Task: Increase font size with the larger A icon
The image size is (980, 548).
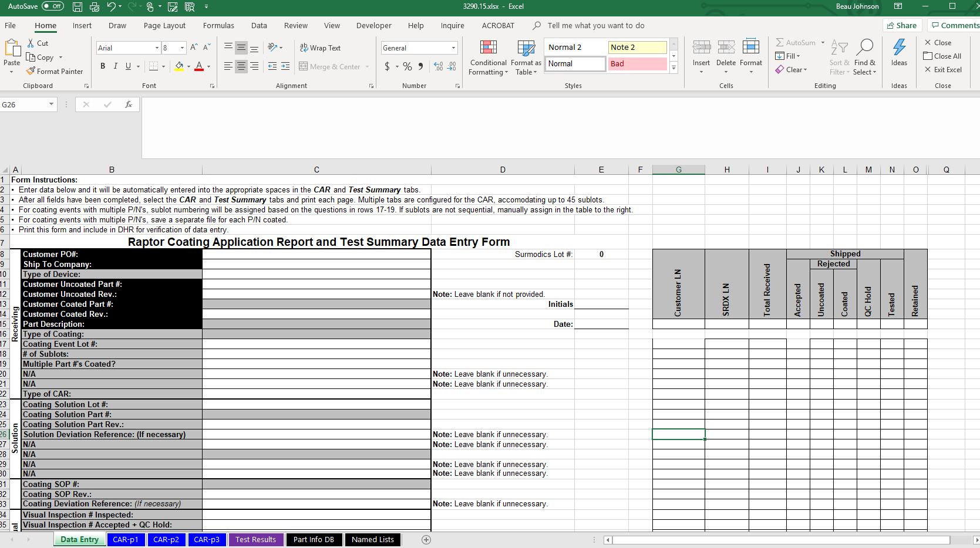Action: (x=194, y=48)
